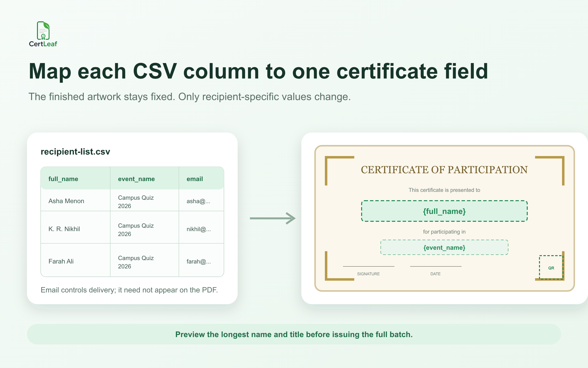Click the CertLeaf logo icon
The height and width of the screenshot is (368, 588).
pyautogui.click(x=43, y=30)
